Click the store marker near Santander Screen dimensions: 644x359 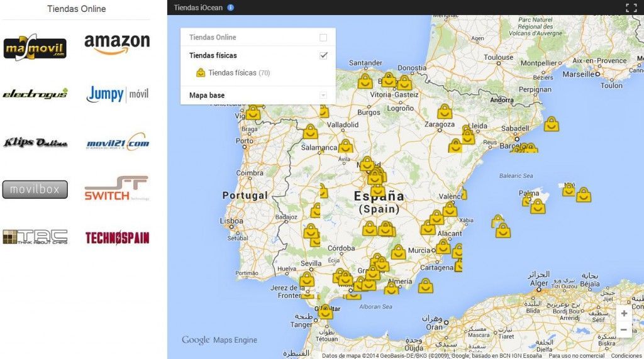click(365, 81)
